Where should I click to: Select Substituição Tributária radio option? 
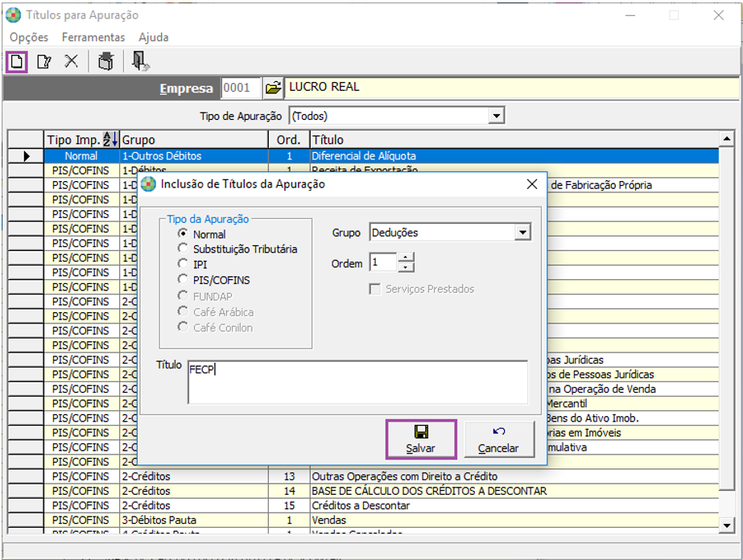click(x=183, y=249)
